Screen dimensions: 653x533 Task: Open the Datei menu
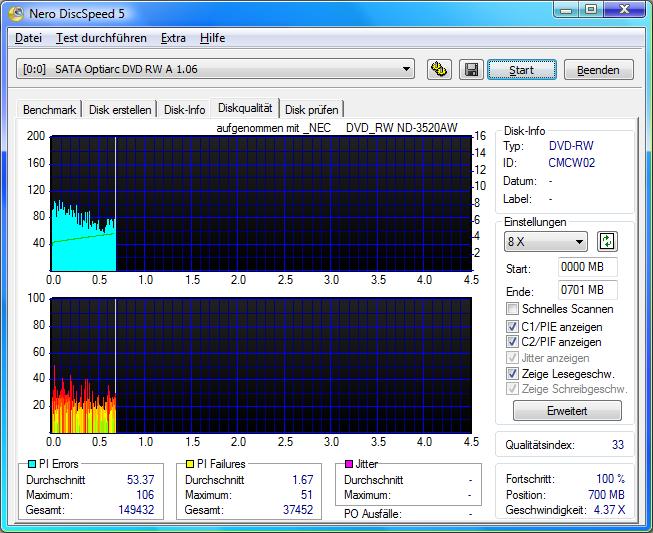[29, 38]
